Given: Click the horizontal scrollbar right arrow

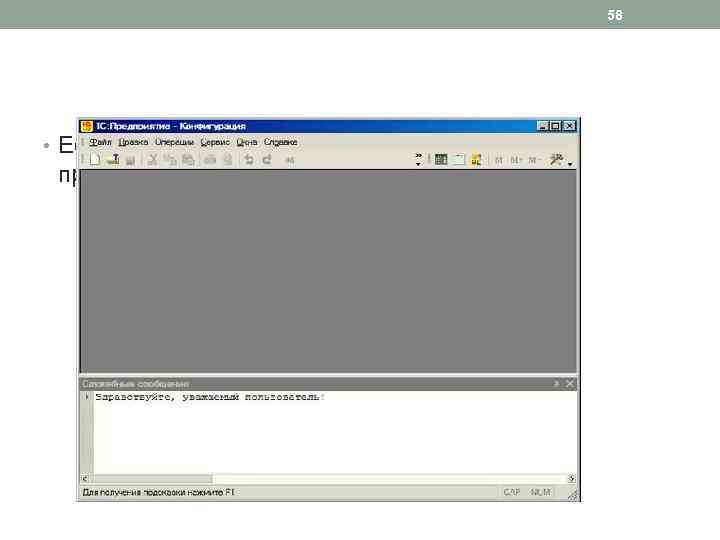Looking at the screenshot, I should point(572,478).
